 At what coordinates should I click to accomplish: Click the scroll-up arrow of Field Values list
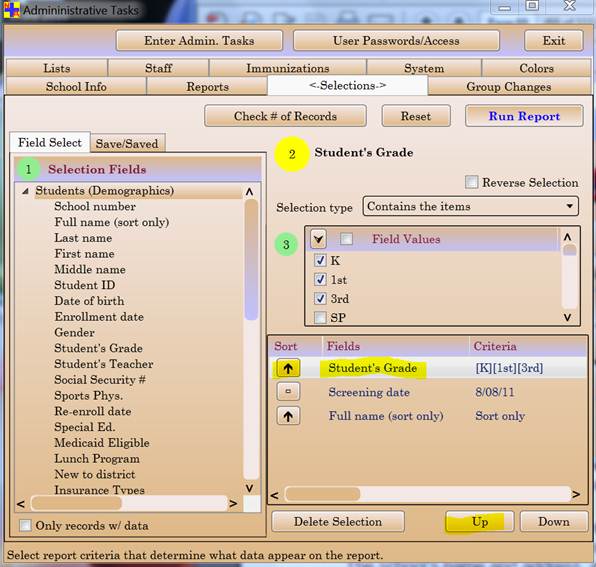(x=567, y=237)
